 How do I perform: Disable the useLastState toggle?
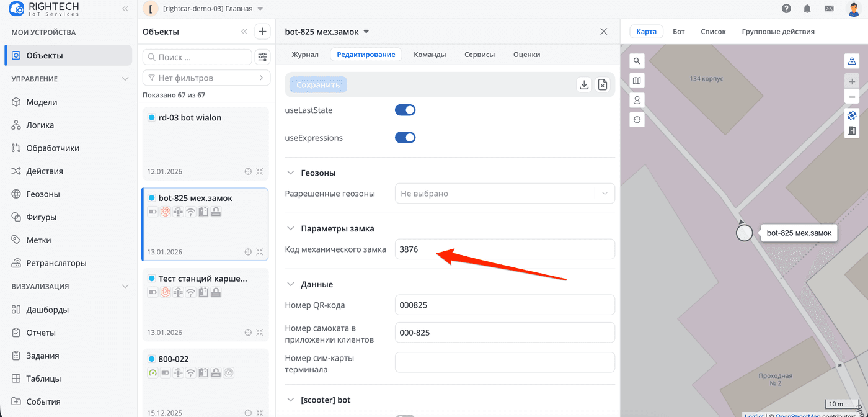(x=405, y=110)
